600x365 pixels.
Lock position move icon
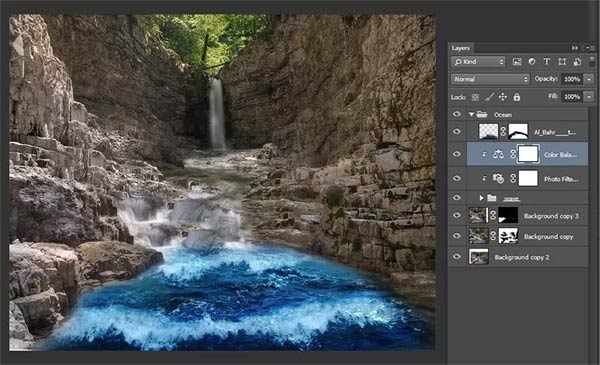[503, 97]
